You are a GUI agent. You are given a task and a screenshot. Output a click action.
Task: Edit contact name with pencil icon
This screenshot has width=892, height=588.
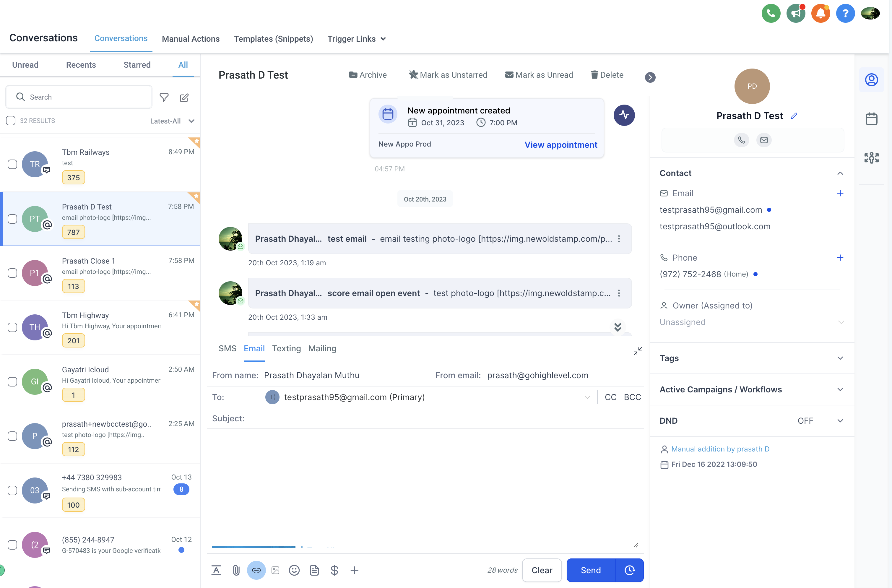(x=794, y=116)
